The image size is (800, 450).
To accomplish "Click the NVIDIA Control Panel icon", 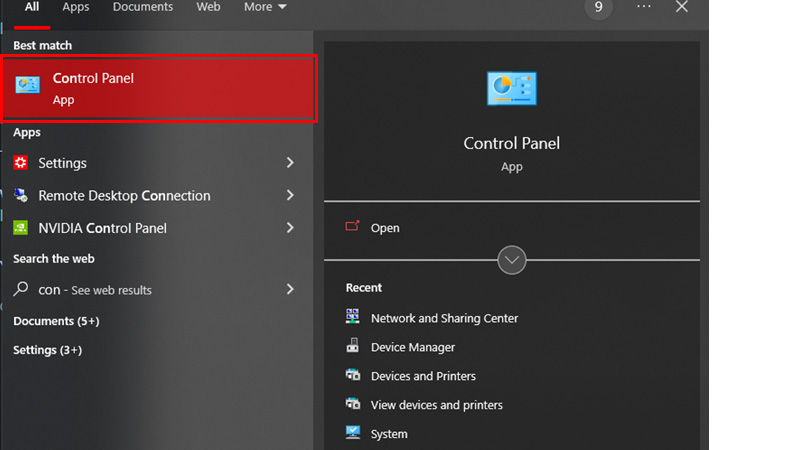I will coord(21,228).
